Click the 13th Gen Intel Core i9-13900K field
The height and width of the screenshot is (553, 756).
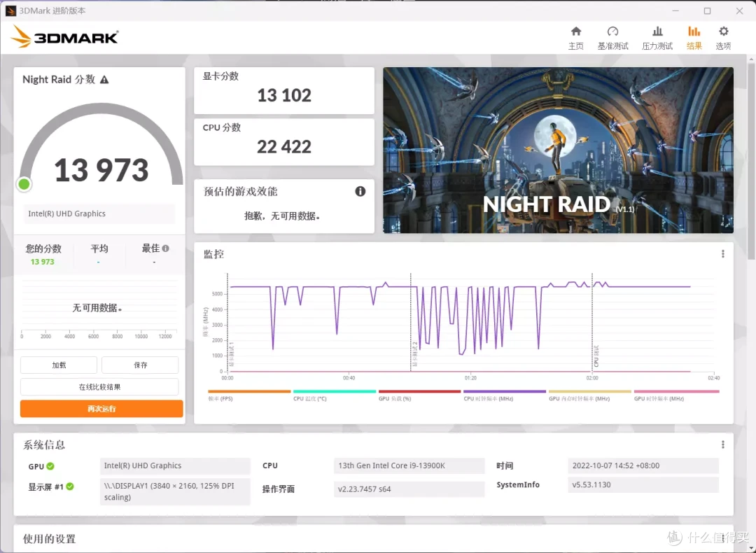(x=409, y=465)
